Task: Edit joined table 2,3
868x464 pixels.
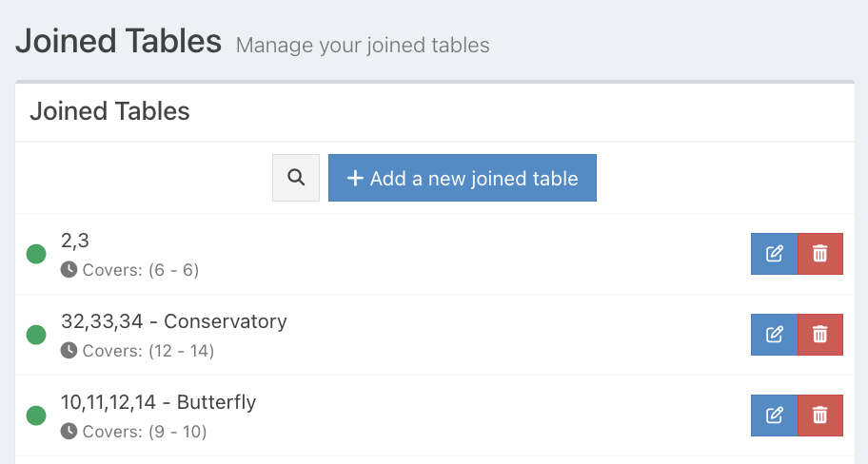Action: (774, 254)
